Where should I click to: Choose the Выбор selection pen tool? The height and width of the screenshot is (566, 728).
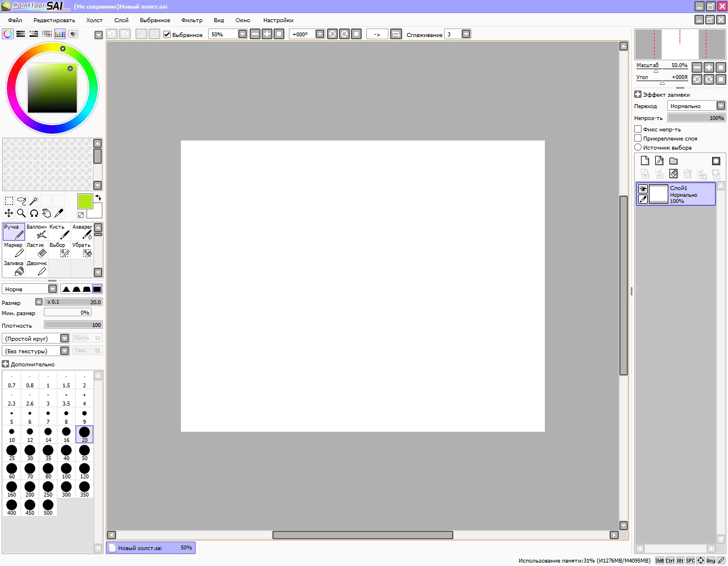click(x=59, y=250)
